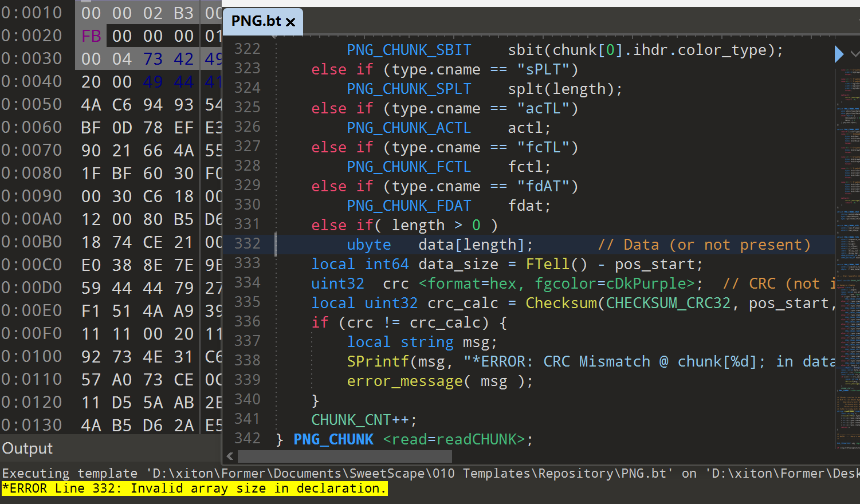Select the purple FB hex byte
The height and width of the screenshot is (504, 860).
click(x=91, y=36)
